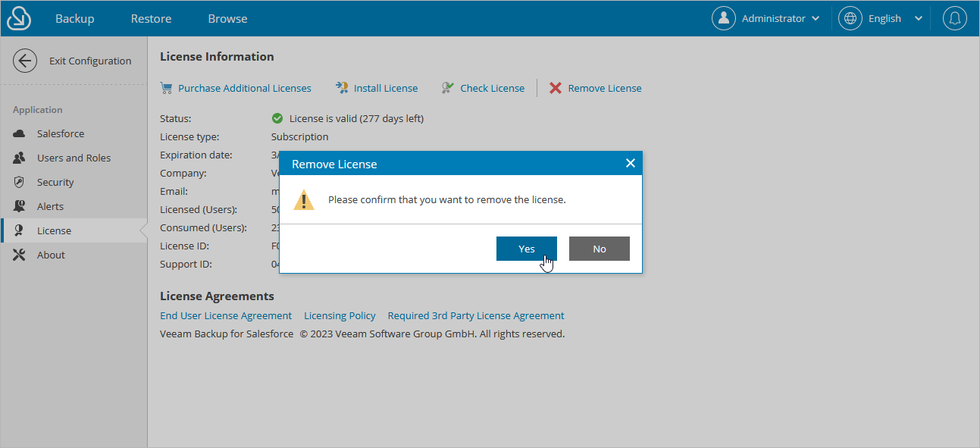Expand the English language dropdown arrow
This screenshot has height=448, width=980.
point(919,18)
